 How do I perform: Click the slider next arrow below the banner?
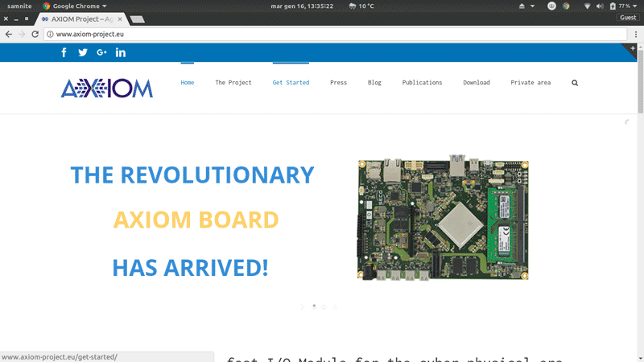pos(303,306)
